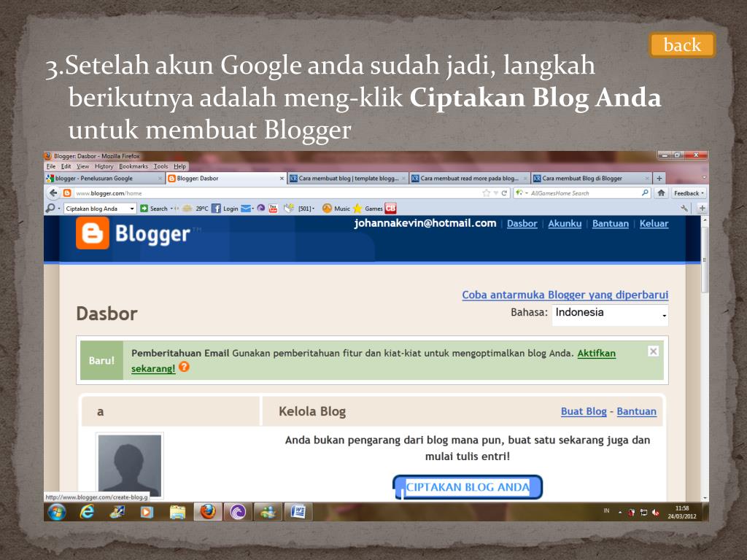
Task: Click the volume icon in system tray
Action: tap(656, 513)
